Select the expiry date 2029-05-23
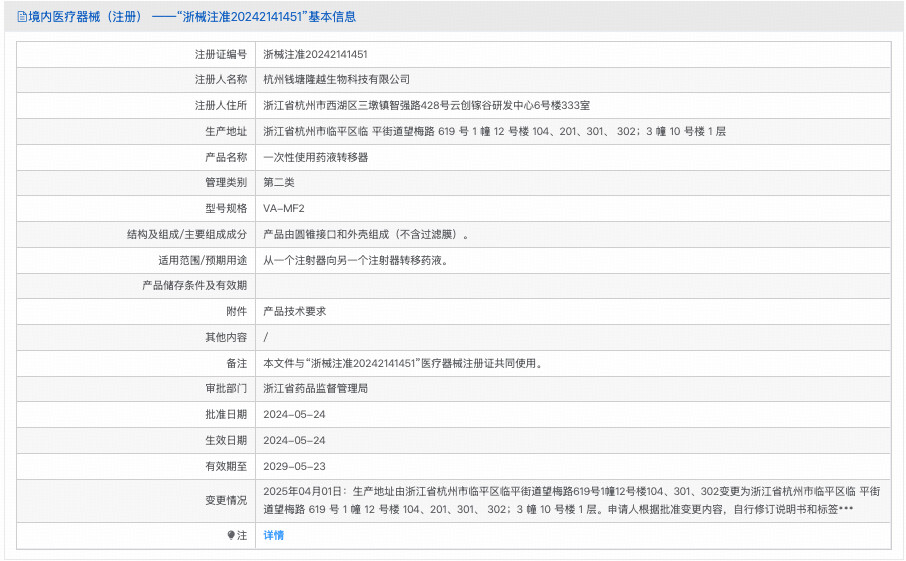 [294, 466]
